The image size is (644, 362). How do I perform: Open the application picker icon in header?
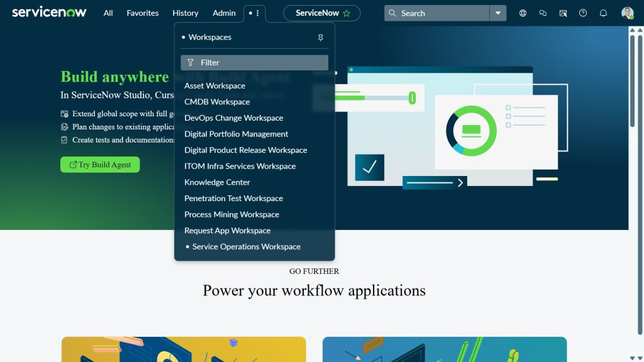(x=563, y=13)
